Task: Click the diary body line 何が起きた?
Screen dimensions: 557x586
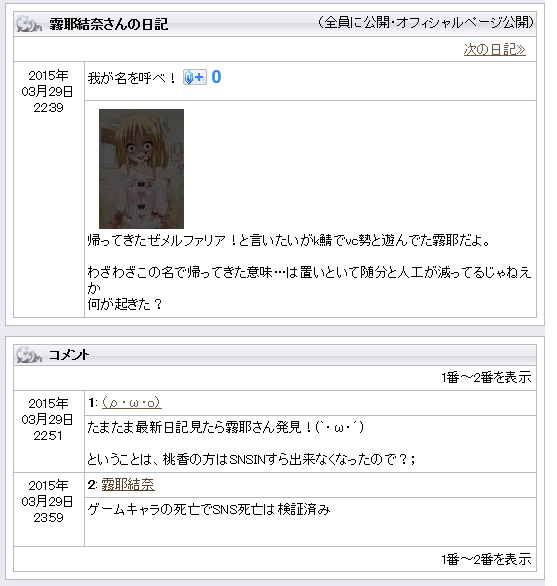Action: click(125, 304)
